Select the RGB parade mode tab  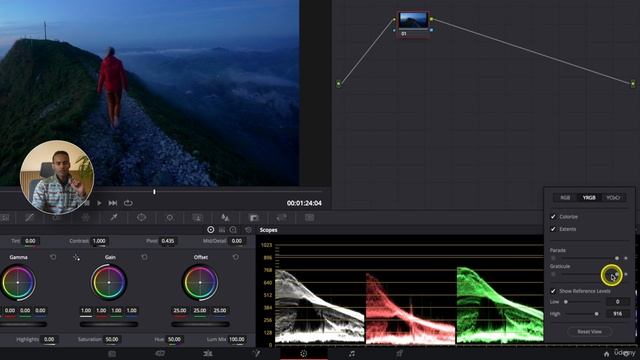565,198
